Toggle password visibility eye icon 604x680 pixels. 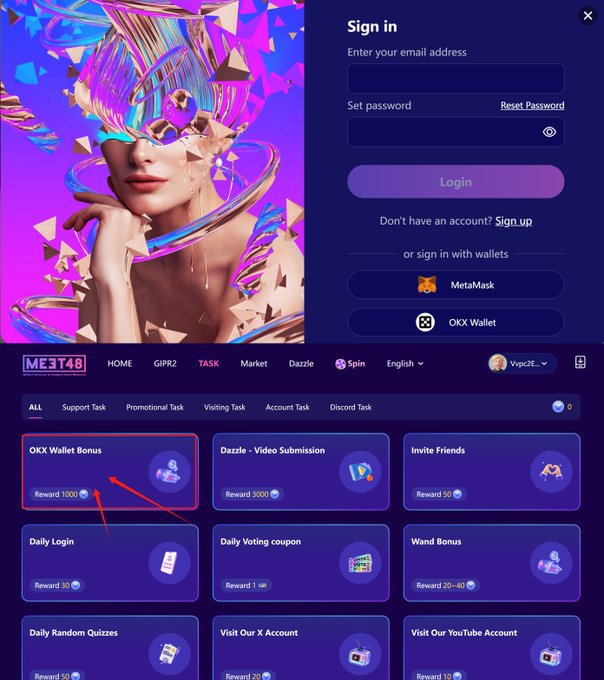click(549, 132)
